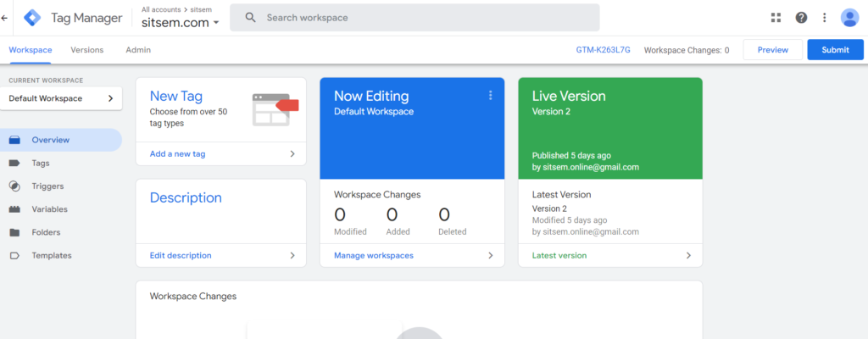Screen dimensions: 868x339
Task: Click the Description card heading
Action: click(186, 197)
